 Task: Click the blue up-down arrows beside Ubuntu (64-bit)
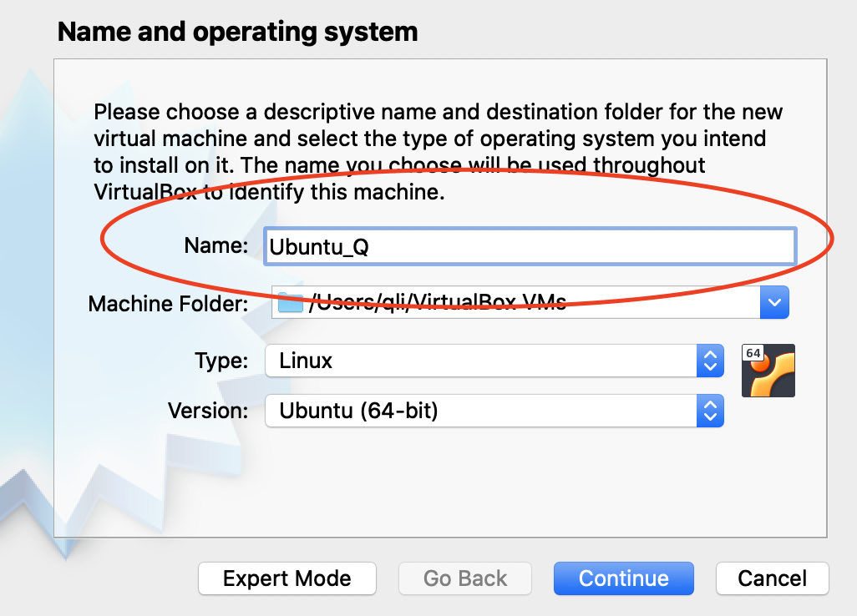[x=710, y=410]
